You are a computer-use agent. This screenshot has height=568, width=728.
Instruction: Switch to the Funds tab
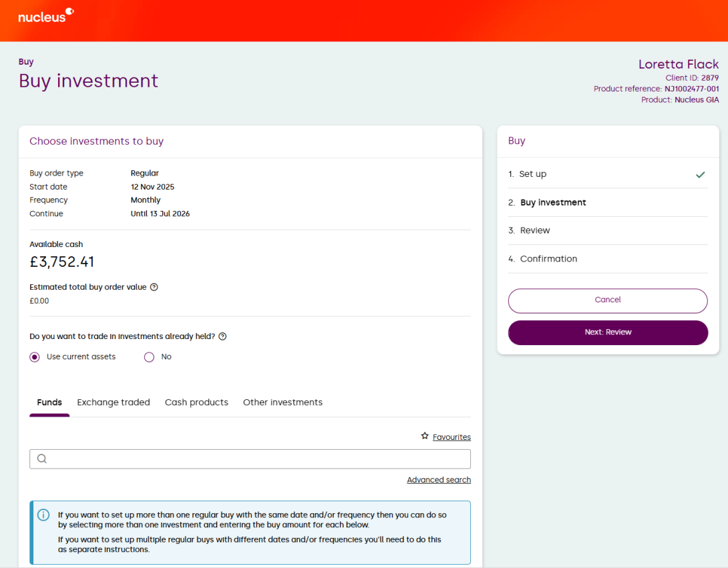point(49,402)
